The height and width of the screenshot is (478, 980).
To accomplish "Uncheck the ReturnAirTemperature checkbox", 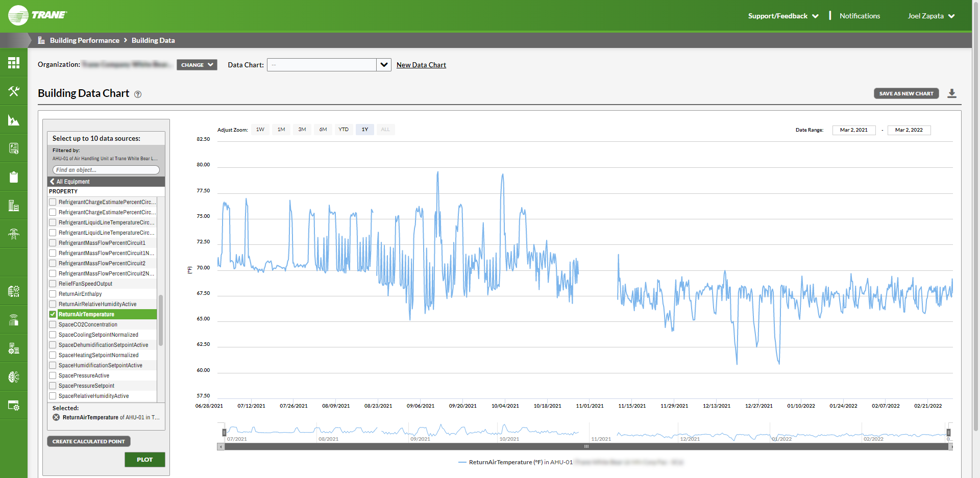I will (x=53, y=314).
